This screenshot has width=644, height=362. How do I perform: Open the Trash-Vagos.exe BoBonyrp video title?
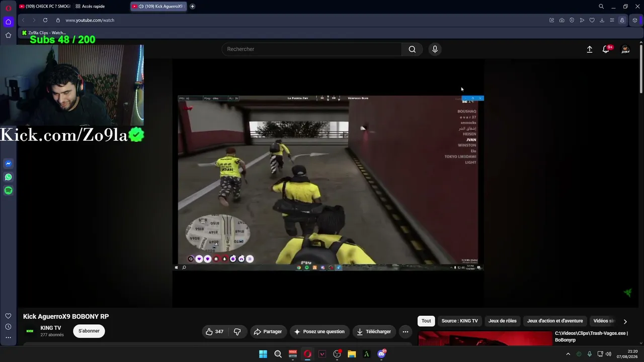pyautogui.click(x=591, y=336)
